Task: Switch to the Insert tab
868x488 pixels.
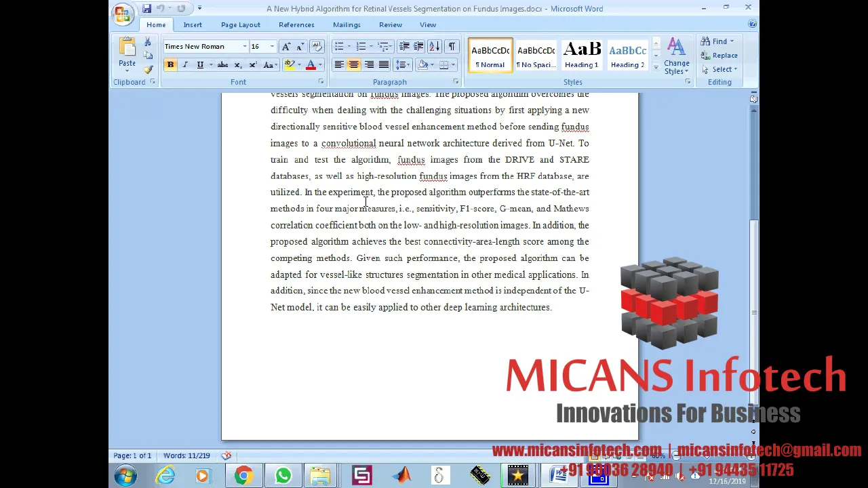Action: (193, 24)
